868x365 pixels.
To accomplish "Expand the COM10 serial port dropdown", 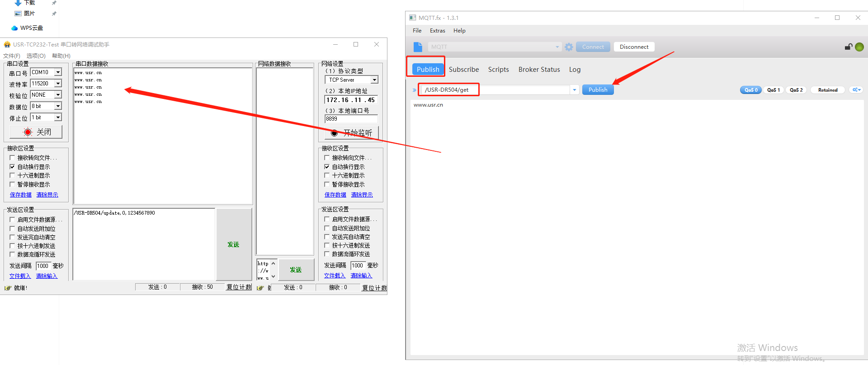I will [58, 72].
